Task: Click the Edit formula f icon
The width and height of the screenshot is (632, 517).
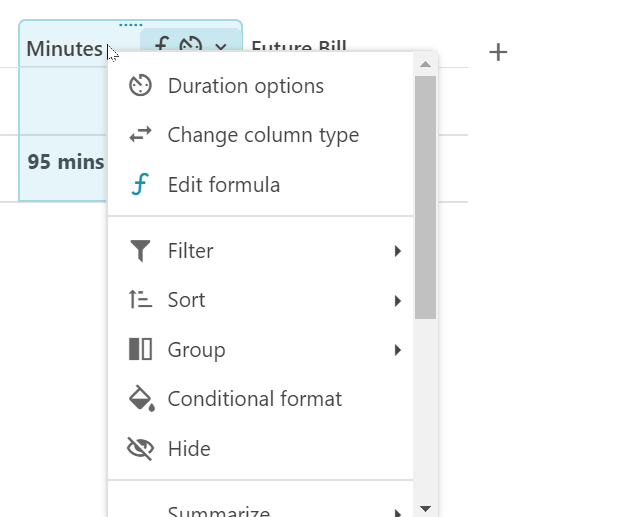Action: 141,185
